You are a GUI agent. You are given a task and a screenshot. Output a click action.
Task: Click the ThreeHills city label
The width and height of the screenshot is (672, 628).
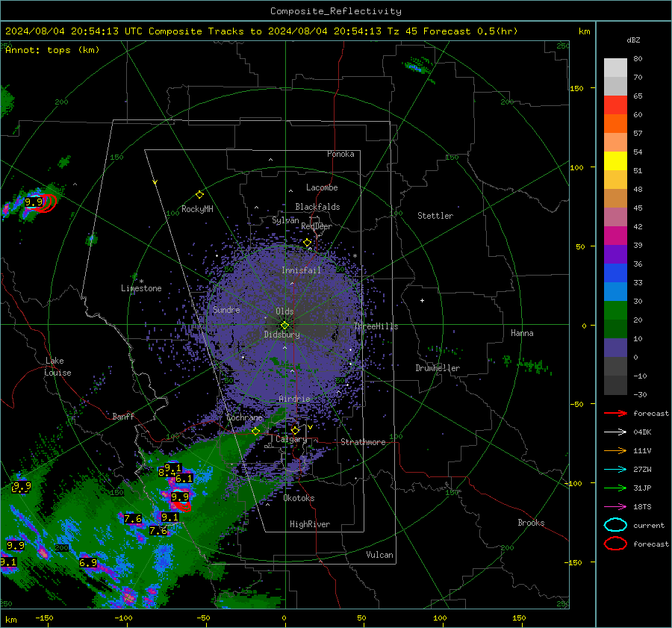[x=376, y=326]
